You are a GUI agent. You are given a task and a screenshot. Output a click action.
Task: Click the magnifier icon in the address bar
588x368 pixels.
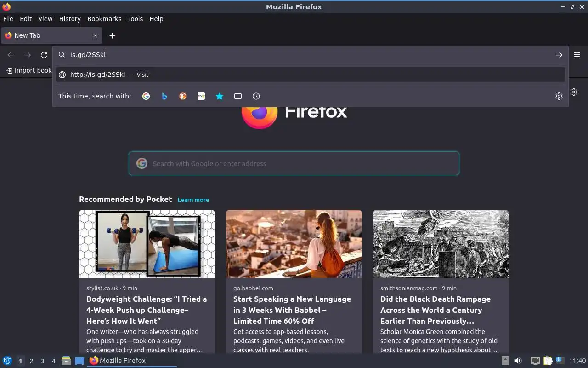point(62,55)
